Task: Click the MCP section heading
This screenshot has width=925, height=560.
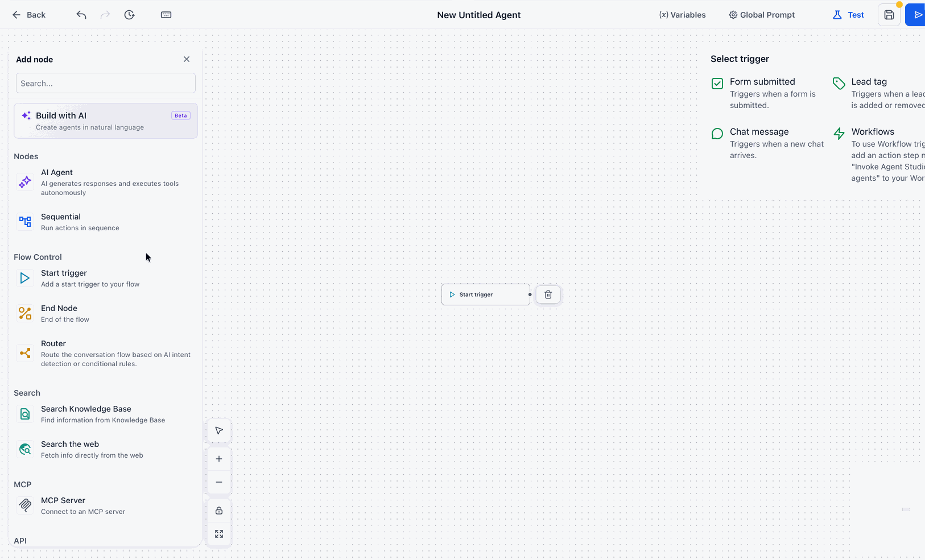Action: (x=23, y=484)
